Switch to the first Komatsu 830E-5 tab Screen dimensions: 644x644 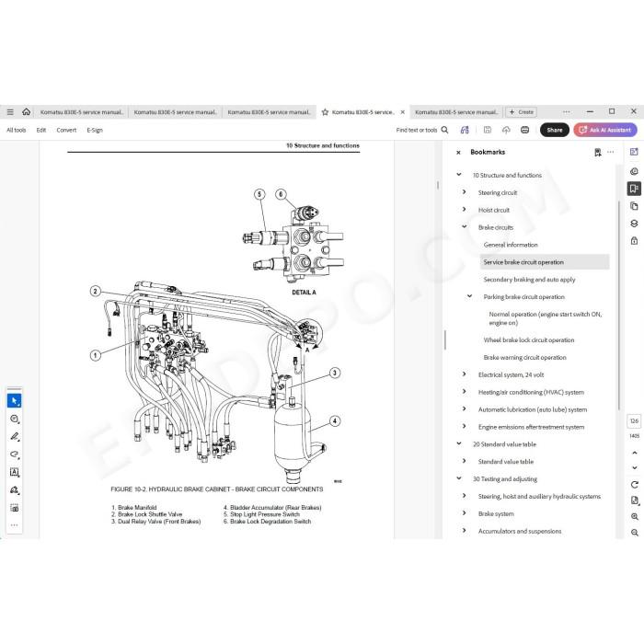tap(82, 112)
